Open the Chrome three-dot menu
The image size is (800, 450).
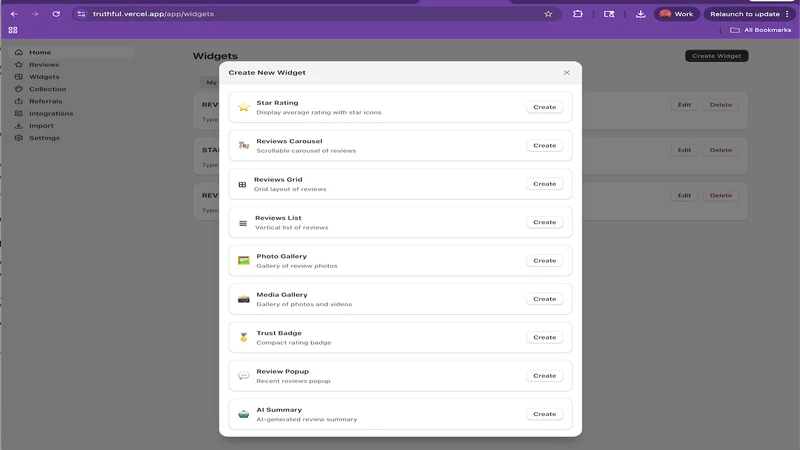pyautogui.click(x=787, y=14)
